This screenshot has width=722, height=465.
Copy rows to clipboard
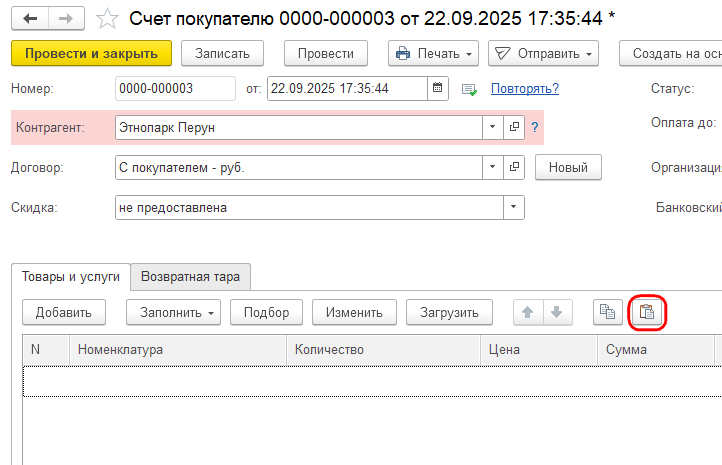608,312
